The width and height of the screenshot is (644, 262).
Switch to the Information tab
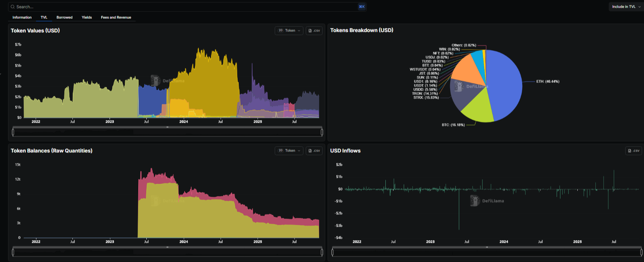(22, 17)
